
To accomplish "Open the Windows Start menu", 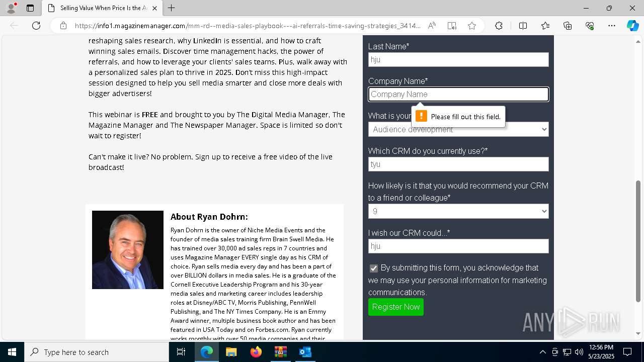I will [x=12, y=352].
